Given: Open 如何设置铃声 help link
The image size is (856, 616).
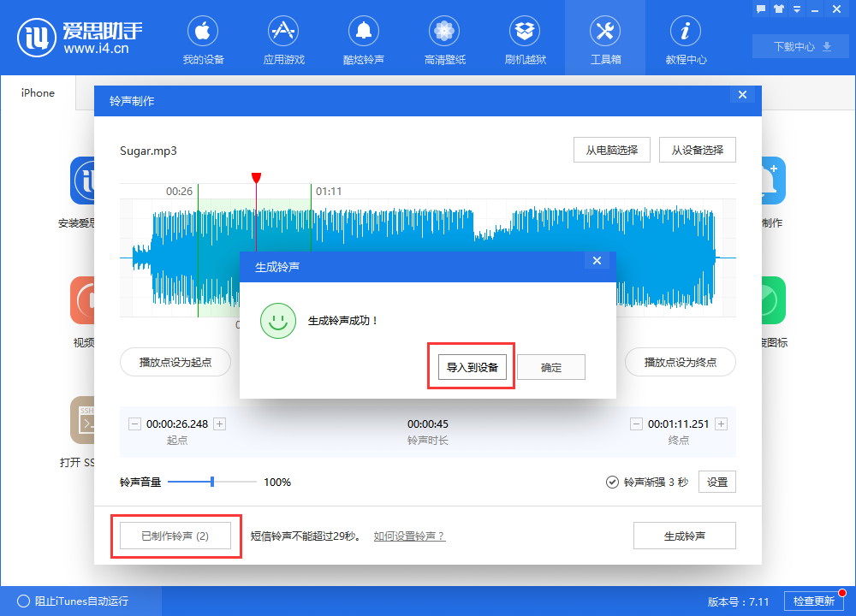Looking at the screenshot, I should [x=409, y=536].
